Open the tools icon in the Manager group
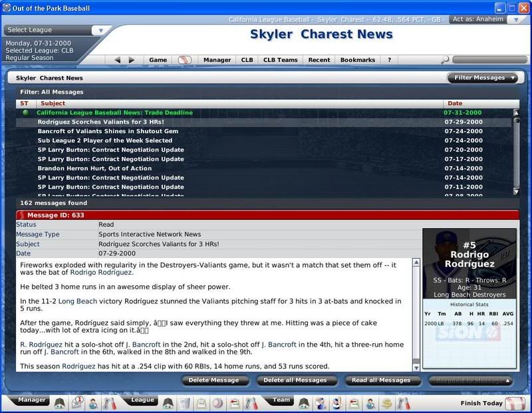The height and width of the screenshot is (413, 532). click(110, 404)
